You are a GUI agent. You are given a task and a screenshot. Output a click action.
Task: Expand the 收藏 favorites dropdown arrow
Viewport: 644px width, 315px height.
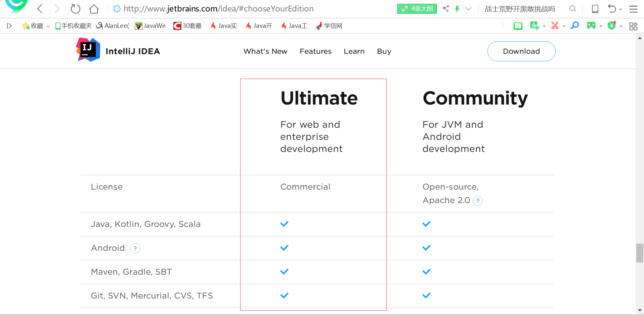(48, 26)
